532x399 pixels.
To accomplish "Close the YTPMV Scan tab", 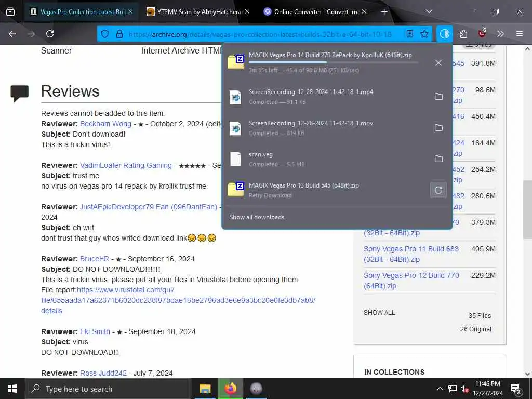I will [247, 11].
